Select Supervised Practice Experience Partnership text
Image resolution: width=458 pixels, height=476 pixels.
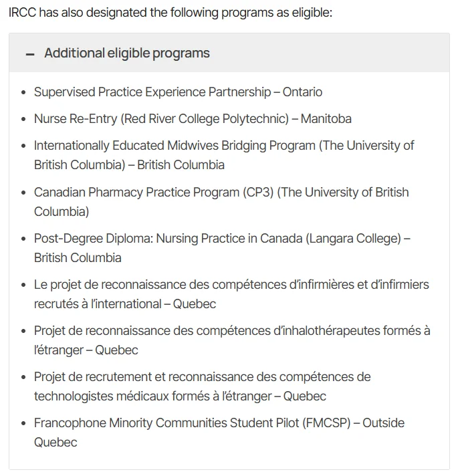[x=152, y=92]
